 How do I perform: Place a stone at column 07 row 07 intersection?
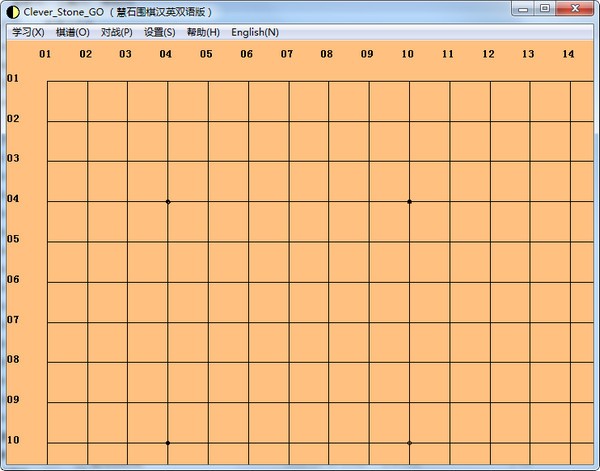coord(289,322)
